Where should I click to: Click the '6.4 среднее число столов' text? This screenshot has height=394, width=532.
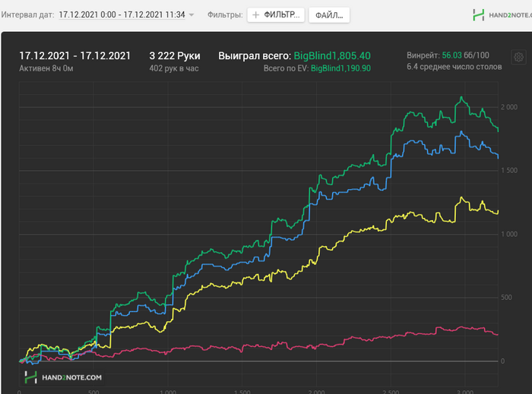454,67
